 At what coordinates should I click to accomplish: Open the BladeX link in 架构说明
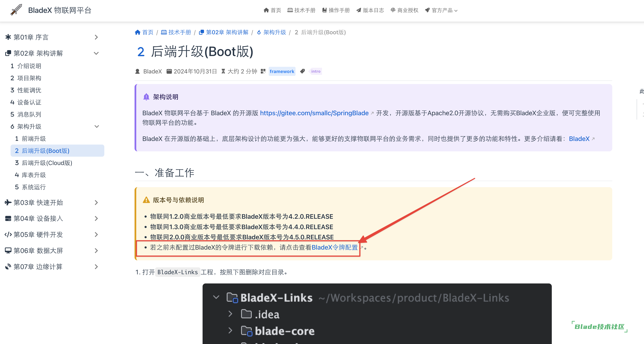pos(579,139)
